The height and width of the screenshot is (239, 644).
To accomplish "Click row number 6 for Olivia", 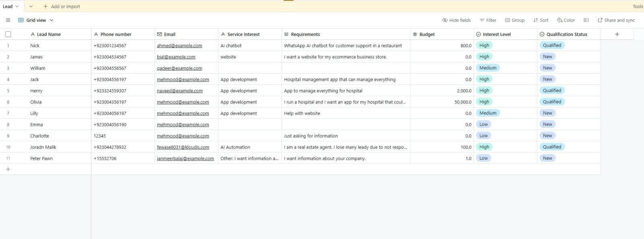I will point(8,102).
